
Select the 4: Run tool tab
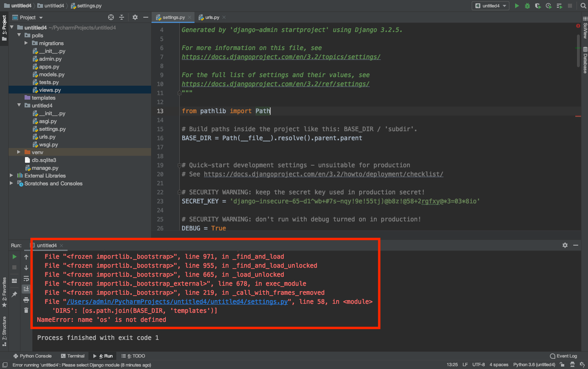point(103,356)
